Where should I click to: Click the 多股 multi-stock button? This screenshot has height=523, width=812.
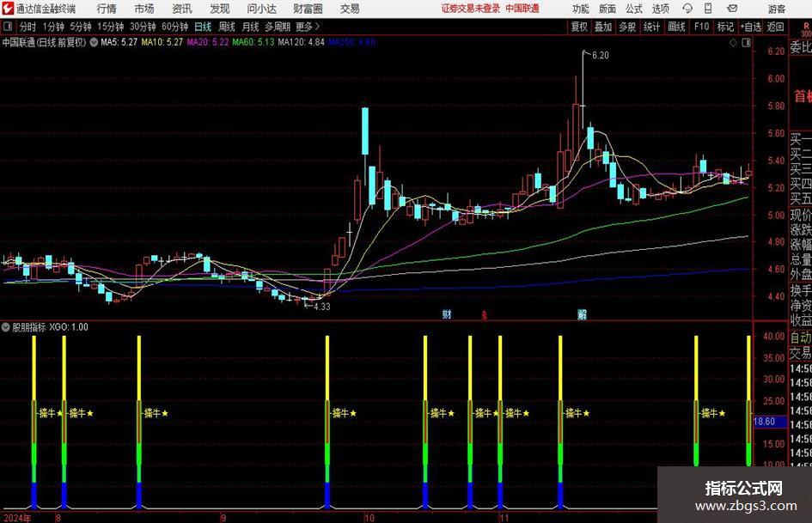(627, 27)
